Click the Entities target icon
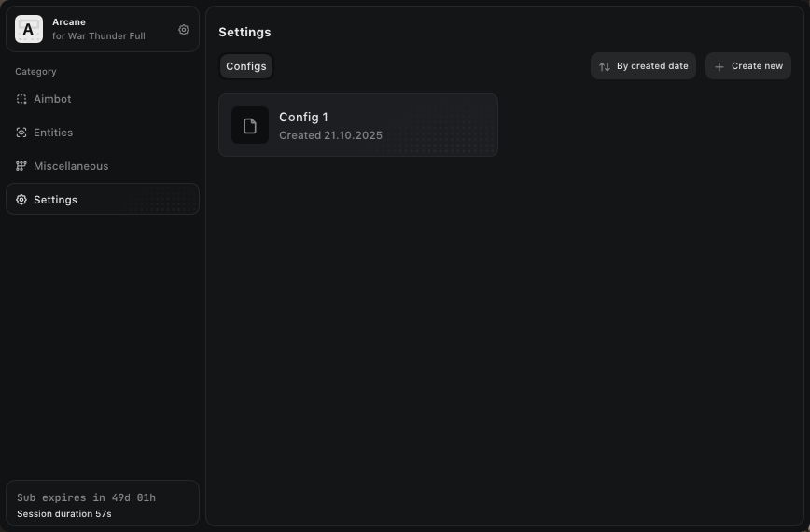The image size is (810, 532). [x=21, y=133]
